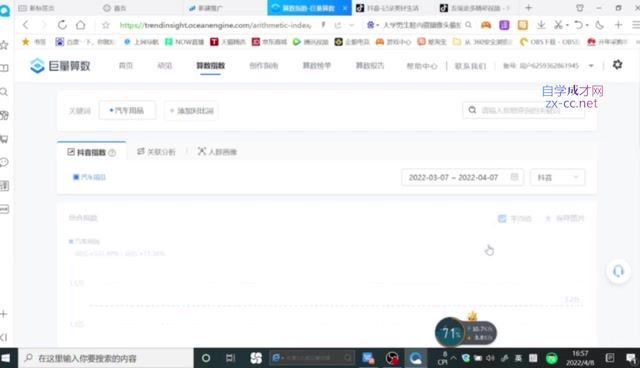Screen dimensions: 640x368
Task: Click the Windows taskbar search box
Action: pos(105,358)
